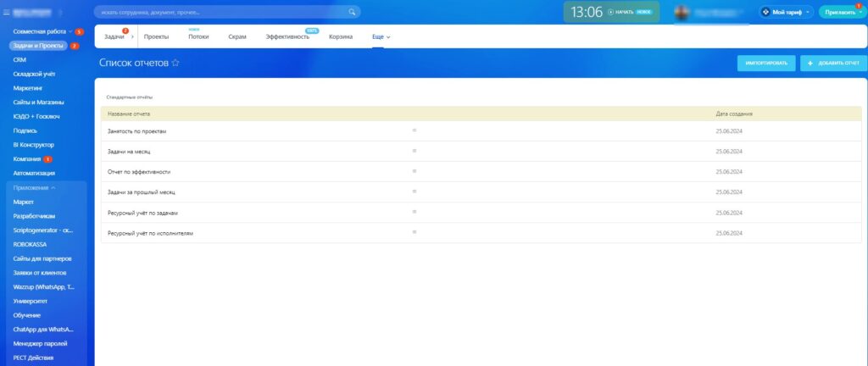Open Автоматизация in sidebar
The height and width of the screenshot is (366, 868).
34,173
